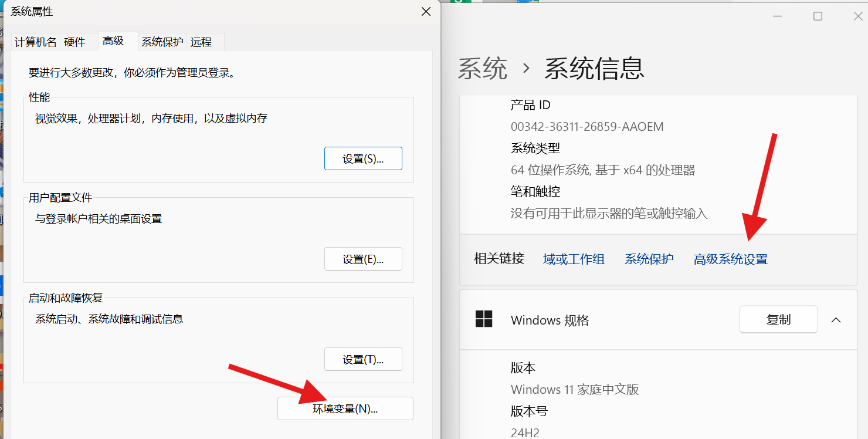This screenshot has height=439, width=868.
Task: Click 设置(T)... under 启动和故障恢复
Action: tap(363, 359)
